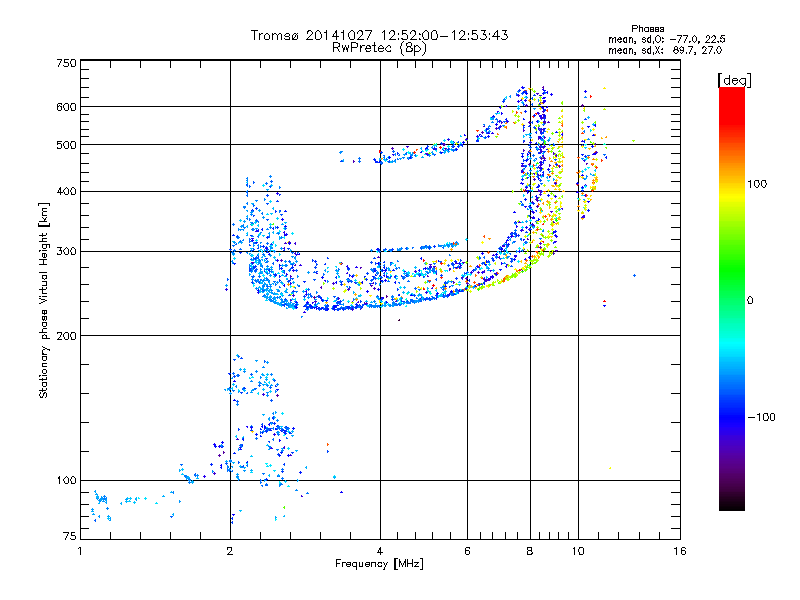
Task: Click the y-axis tick label '750'
Action: (67, 63)
